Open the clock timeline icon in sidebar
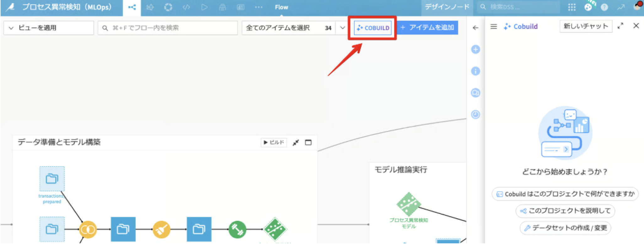 pos(475,114)
